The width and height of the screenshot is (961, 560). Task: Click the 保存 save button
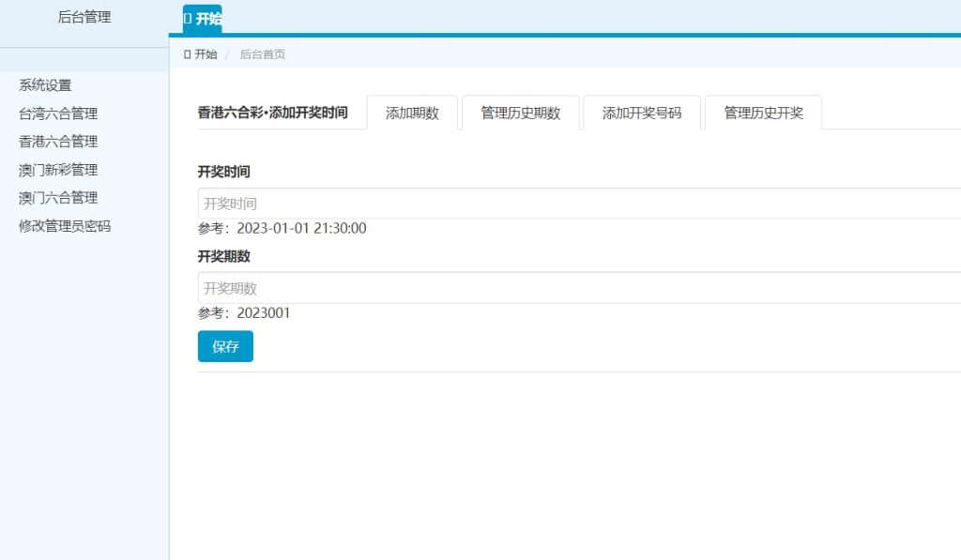225,346
